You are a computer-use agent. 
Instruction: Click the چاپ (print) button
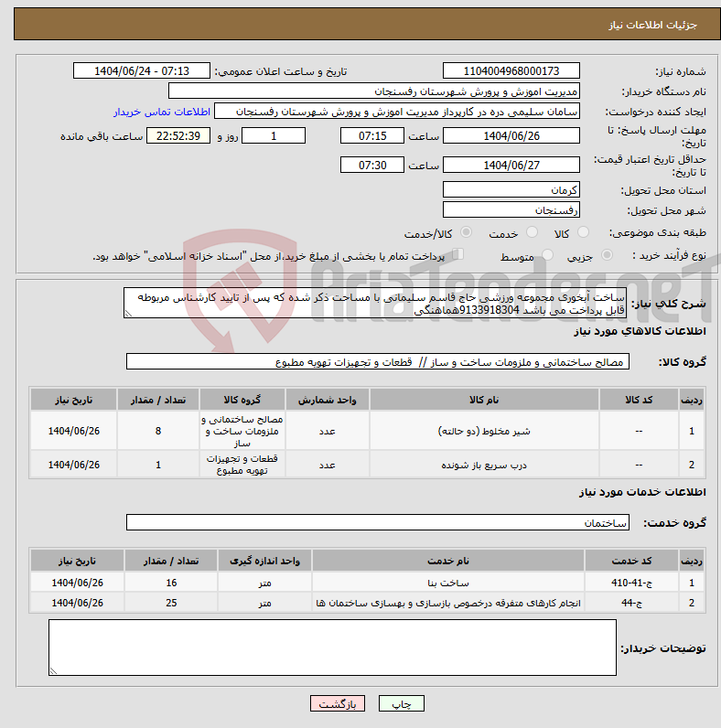(402, 704)
